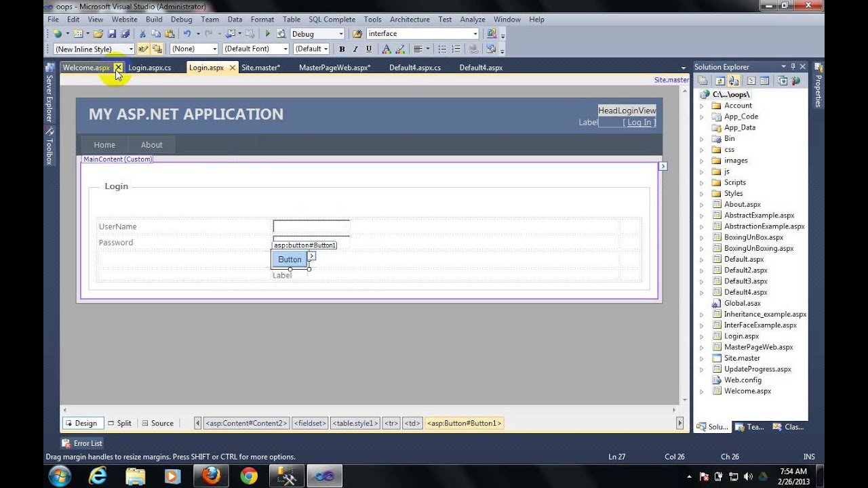This screenshot has width=868, height=488.
Task: Open the Properties side tab
Action: point(818,85)
